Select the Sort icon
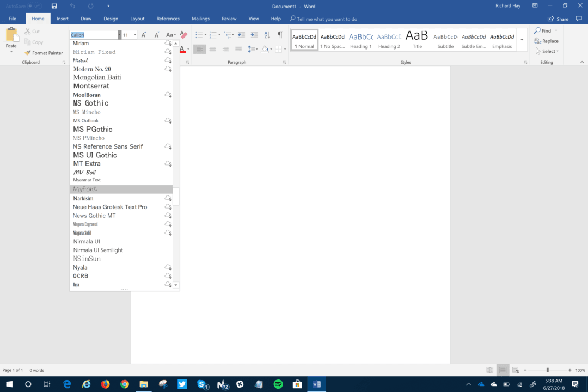 click(x=267, y=34)
